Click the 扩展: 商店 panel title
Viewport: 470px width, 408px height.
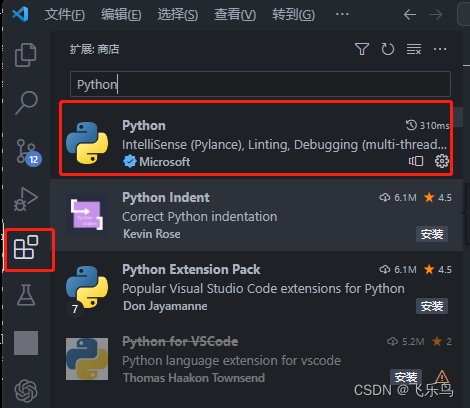click(94, 49)
